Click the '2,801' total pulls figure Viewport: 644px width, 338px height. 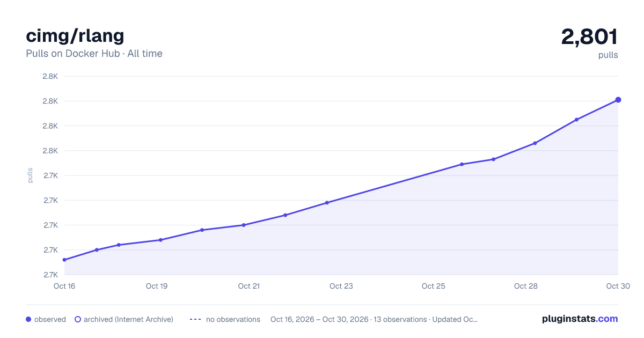pos(589,36)
